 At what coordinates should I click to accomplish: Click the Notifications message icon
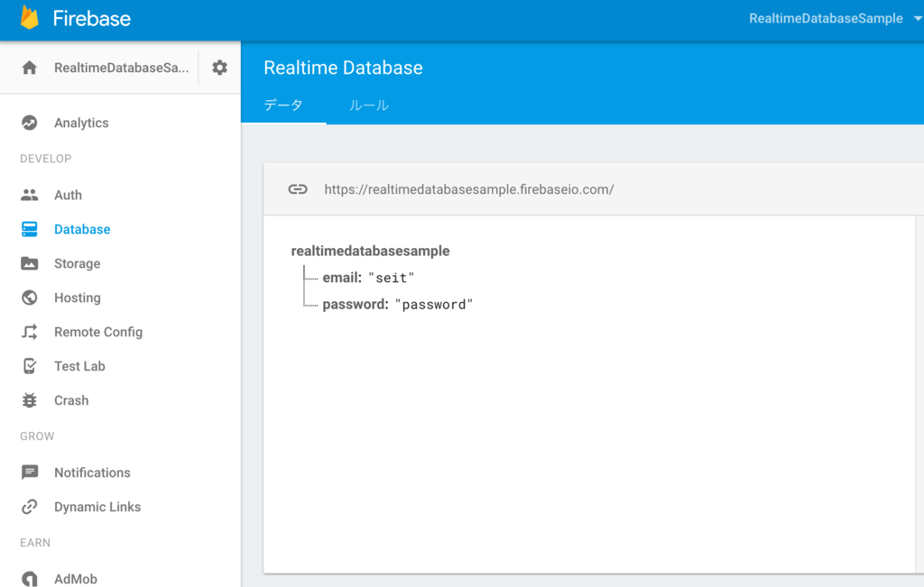pyautogui.click(x=30, y=472)
